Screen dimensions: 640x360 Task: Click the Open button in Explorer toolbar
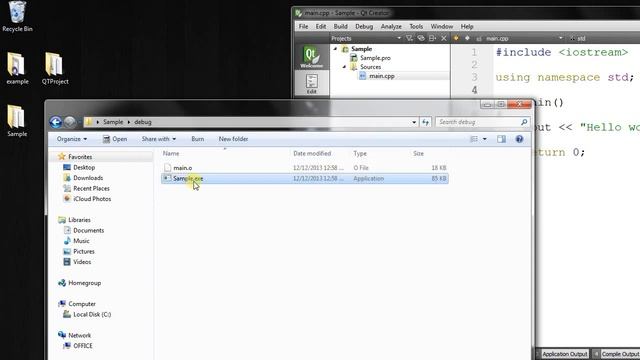(115, 139)
